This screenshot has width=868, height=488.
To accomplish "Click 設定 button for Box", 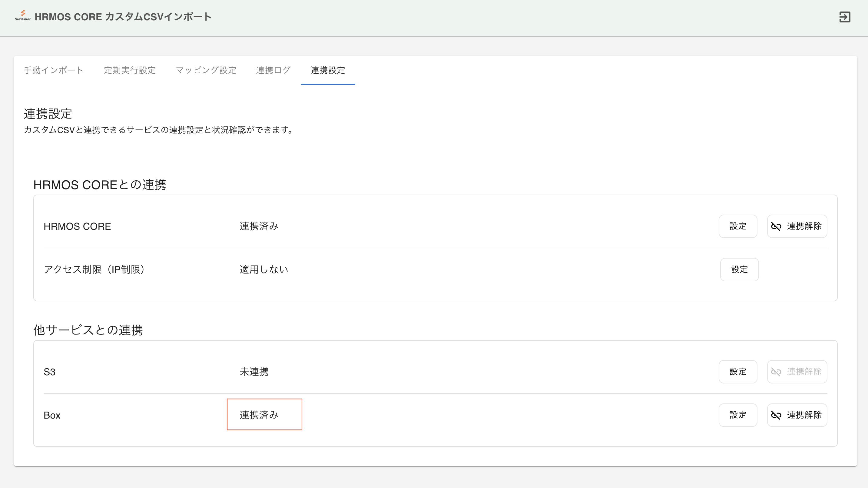I will pyautogui.click(x=737, y=415).
